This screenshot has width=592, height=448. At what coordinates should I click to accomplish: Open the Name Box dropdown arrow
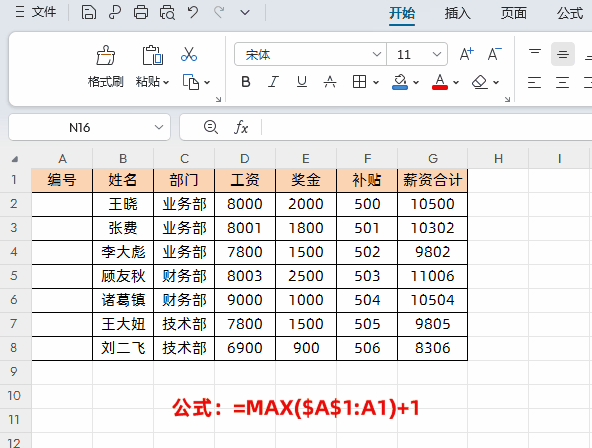(x=159, y=128)
